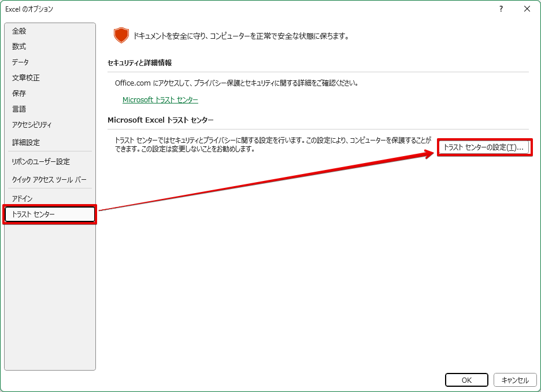
Task: Open the 数式 options category
Action: [x=50, y=47]
